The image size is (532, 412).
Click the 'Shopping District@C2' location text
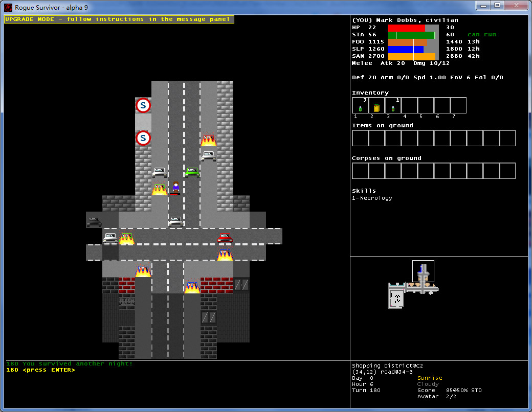(387, 365)
